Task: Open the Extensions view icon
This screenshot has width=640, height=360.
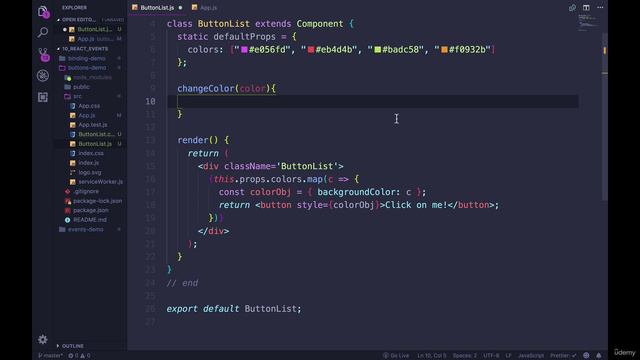Action: (x=43, y=97)
